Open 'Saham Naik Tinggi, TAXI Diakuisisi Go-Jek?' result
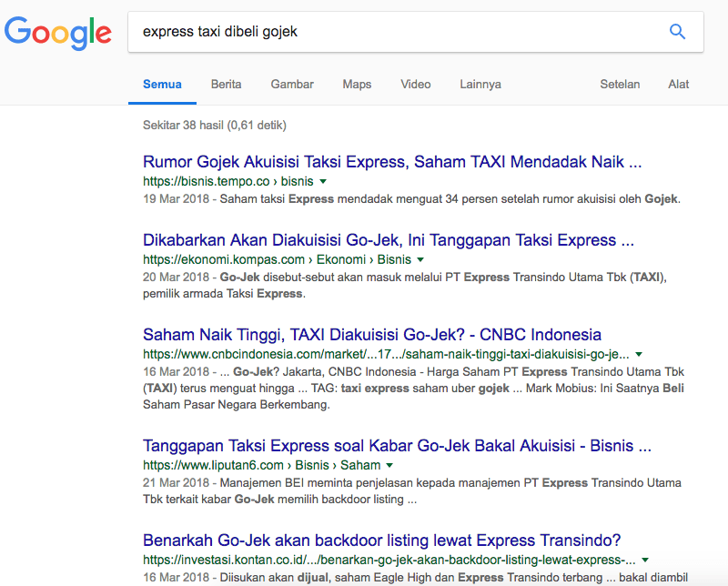Viewport: 728px width, 586px height. coord(372,334)
